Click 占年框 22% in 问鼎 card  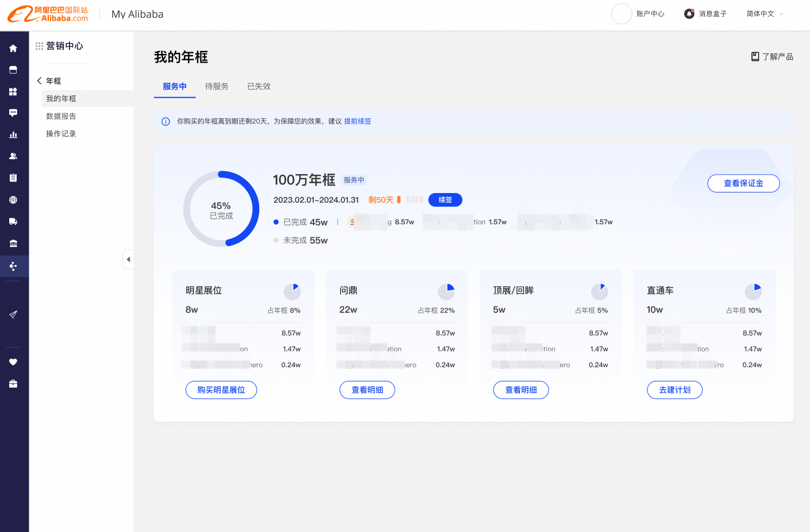coord(437,310)
